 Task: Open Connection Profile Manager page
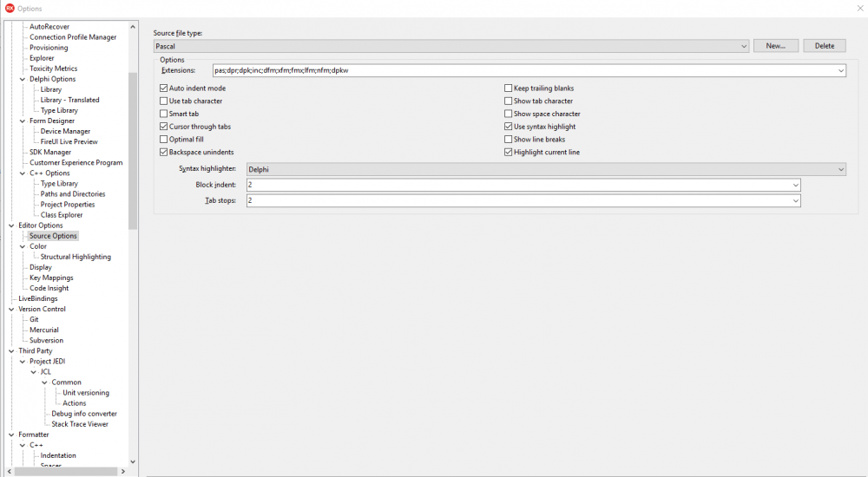coord(73,37)
